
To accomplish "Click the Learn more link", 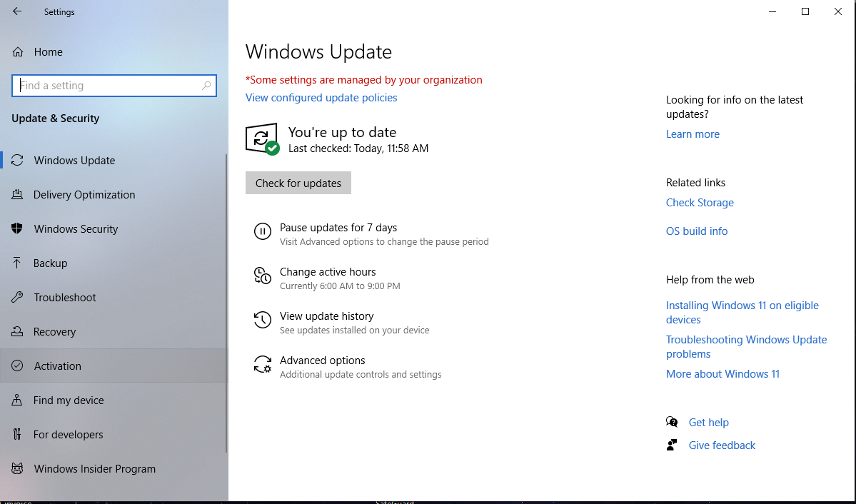I will 693,134.
